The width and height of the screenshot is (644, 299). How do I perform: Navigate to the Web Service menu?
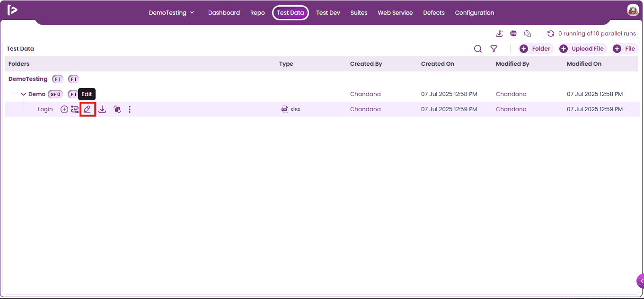(395, 13)
